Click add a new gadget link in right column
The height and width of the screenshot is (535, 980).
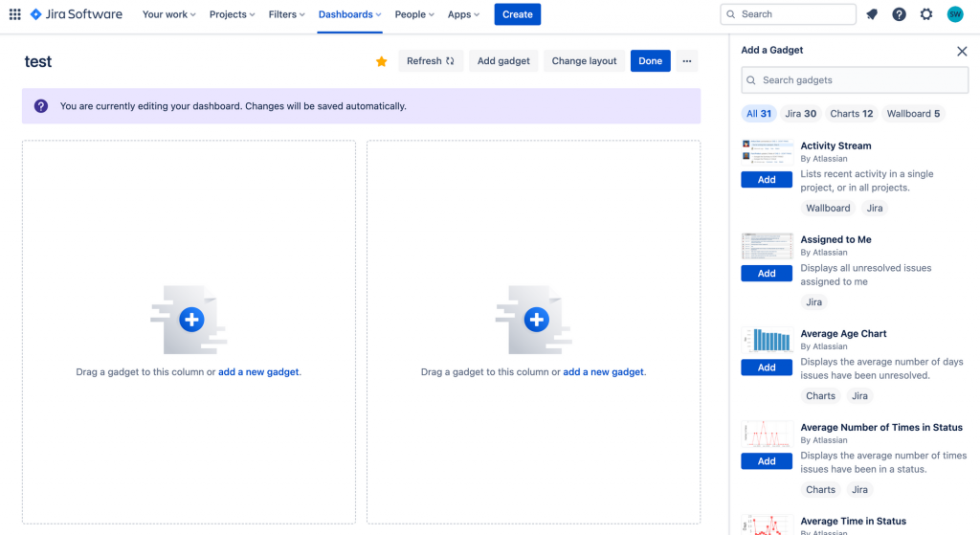pyautogui.click(x=603, y=372)
